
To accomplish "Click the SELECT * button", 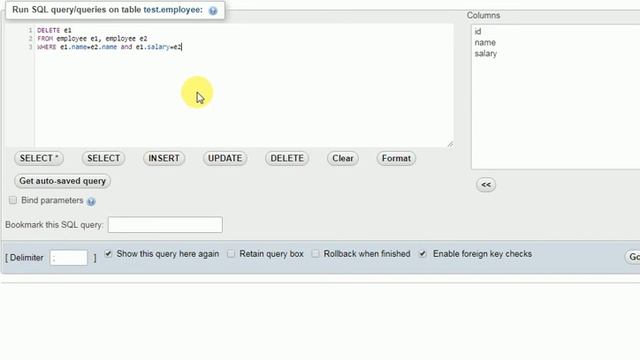I will tap(39, 158).
